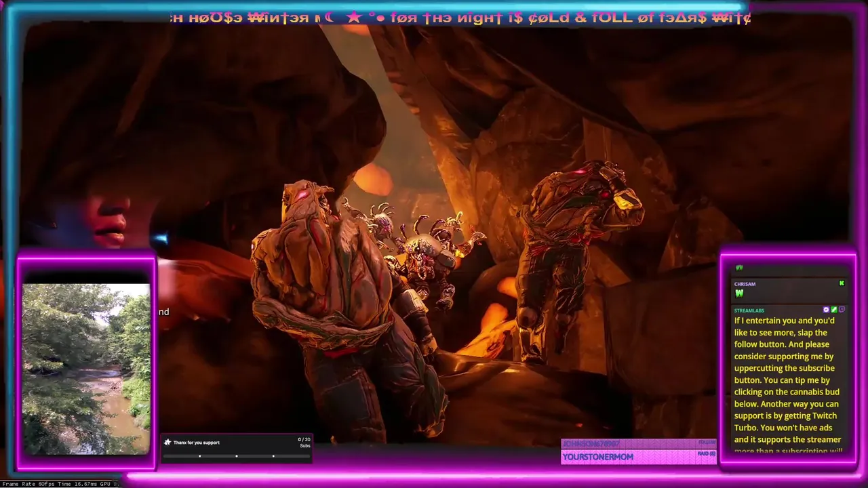
Task: Click the '0 / 20 Subs' counter
Action: click(x=304, y=443)
